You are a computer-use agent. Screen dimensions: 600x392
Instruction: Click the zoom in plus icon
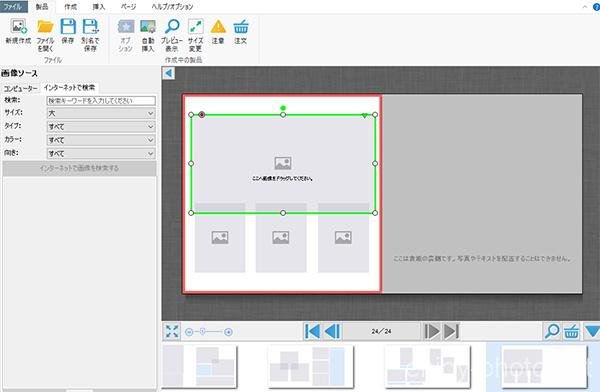228,332
